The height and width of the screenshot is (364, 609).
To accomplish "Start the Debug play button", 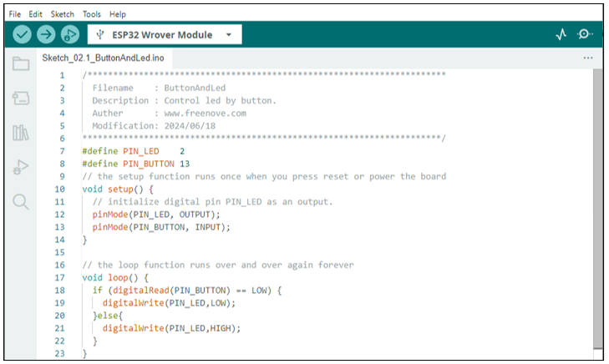I will click(70, 34).
